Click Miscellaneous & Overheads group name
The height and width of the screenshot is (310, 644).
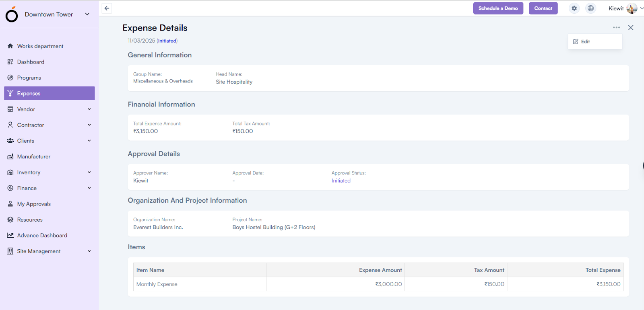click(163, 81)
